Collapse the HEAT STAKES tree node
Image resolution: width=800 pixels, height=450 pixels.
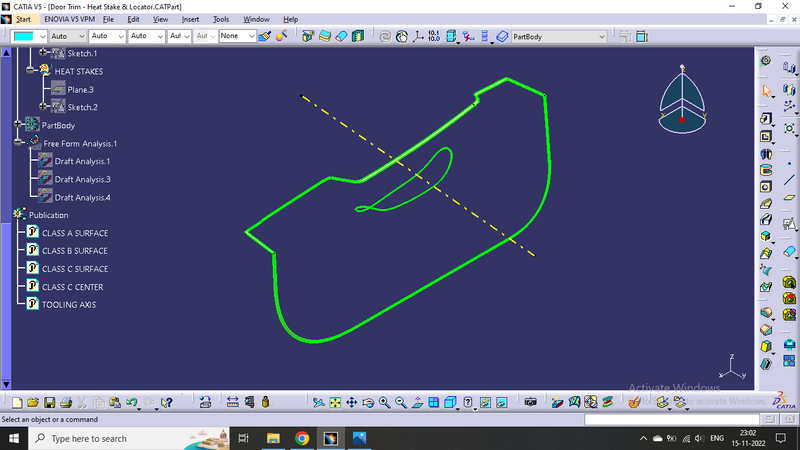[x=30, y=70]
